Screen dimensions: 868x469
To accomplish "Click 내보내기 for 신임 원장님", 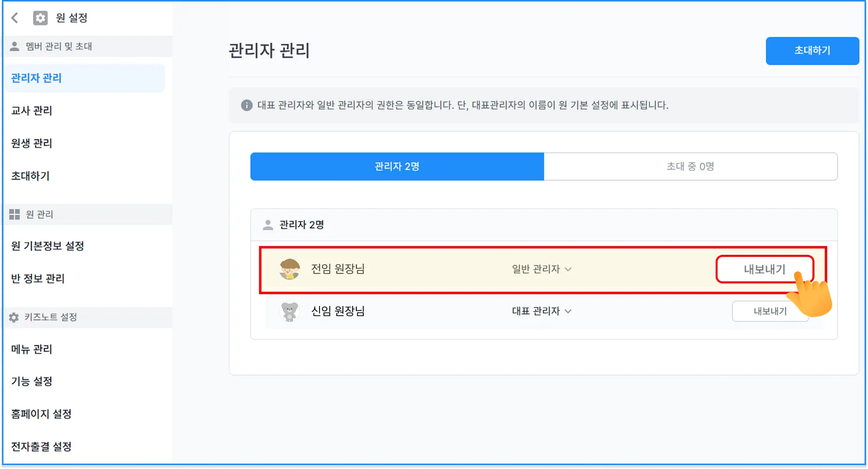I will 770,311.
